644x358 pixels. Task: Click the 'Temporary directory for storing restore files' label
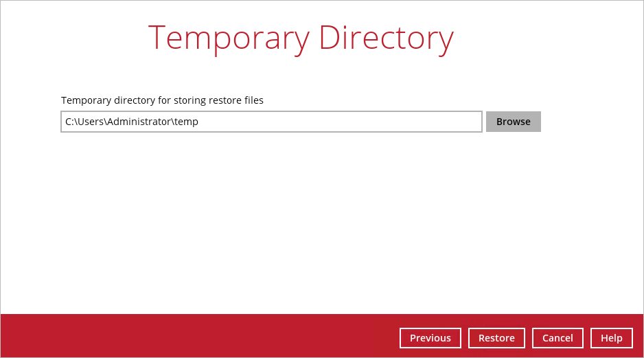[x=162, y=100]
